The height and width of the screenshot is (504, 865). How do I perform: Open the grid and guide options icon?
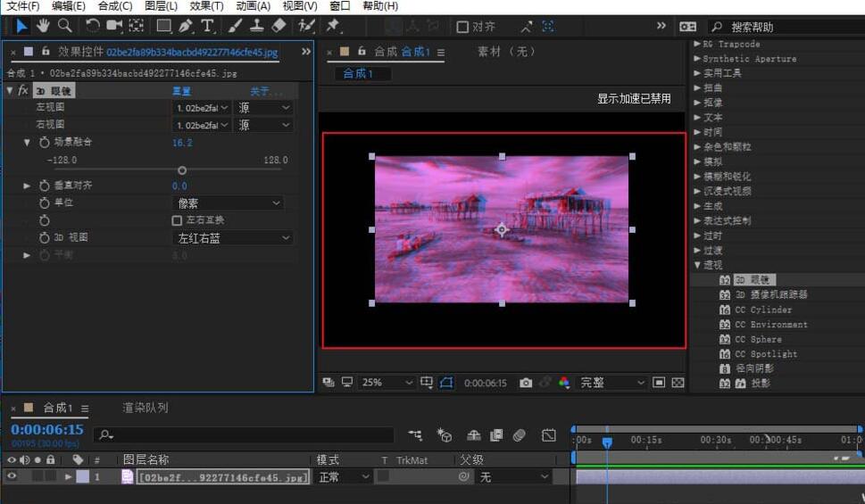coord(427,382)
